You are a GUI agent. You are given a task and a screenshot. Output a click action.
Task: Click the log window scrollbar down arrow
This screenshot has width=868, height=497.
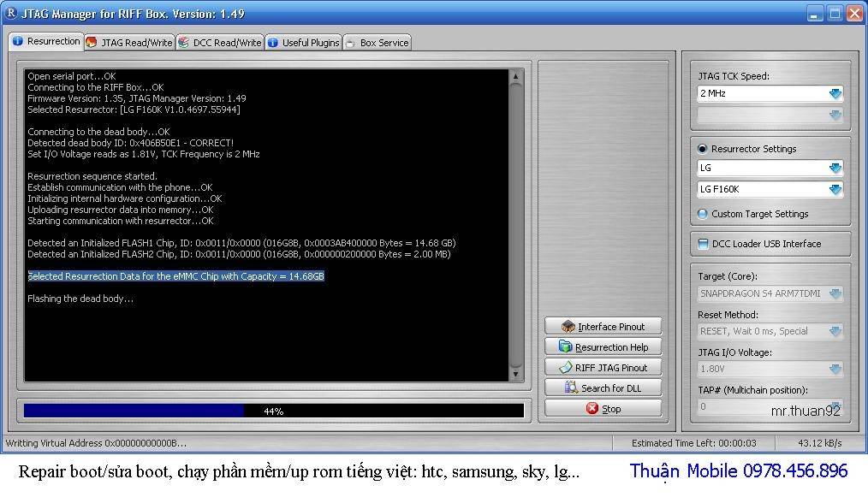(515, 374)
